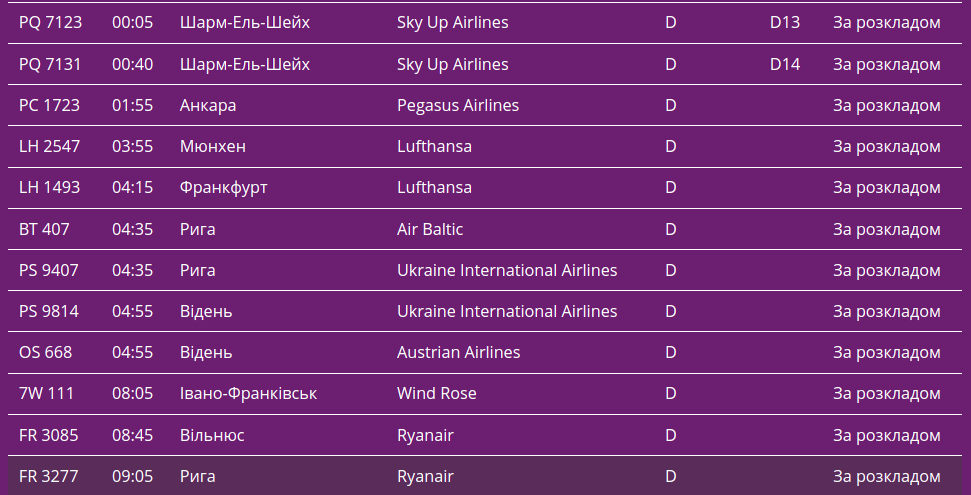971x495 pixels.
Task: Open flight LH 2547 to Мюнхен
Action: 50,146
